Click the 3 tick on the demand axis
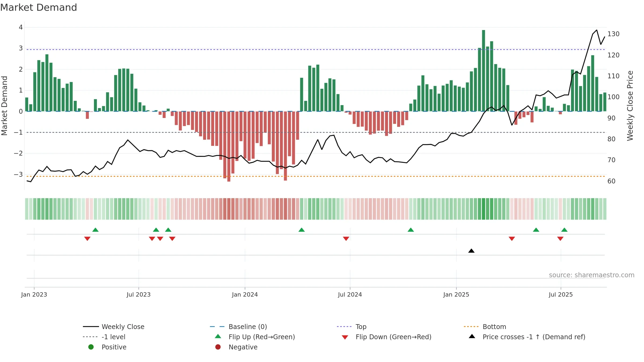Screen dimensions: 644x362 (21, 48)
